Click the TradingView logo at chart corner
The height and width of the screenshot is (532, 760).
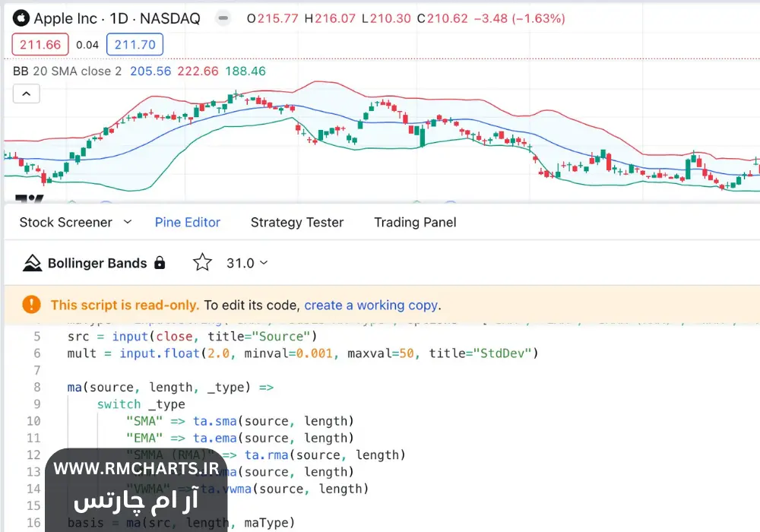pos(29,200)
